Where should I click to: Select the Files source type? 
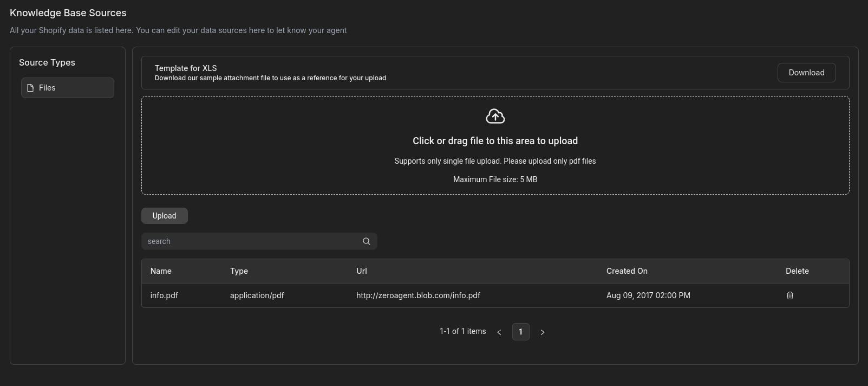(68, 88)
